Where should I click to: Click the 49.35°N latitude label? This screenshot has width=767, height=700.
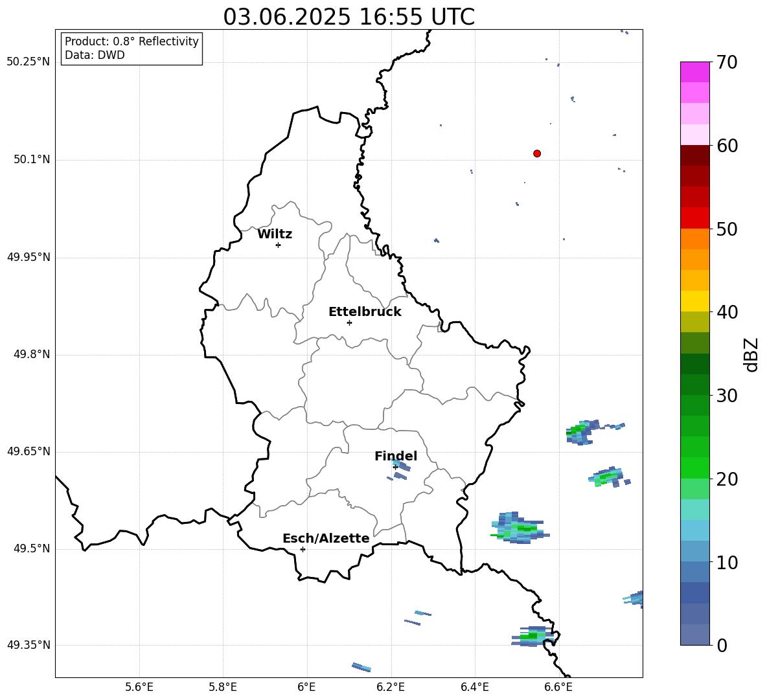(29, 645)
